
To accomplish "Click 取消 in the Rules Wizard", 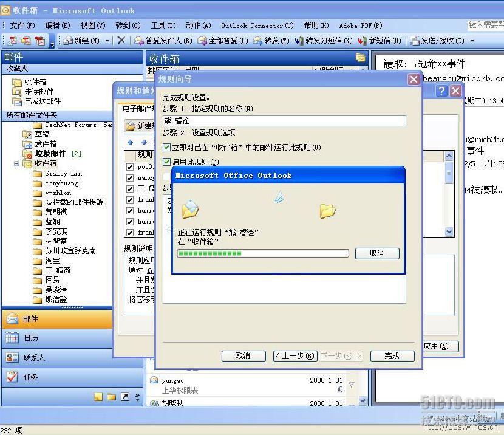I will click(x=243, y=356).
